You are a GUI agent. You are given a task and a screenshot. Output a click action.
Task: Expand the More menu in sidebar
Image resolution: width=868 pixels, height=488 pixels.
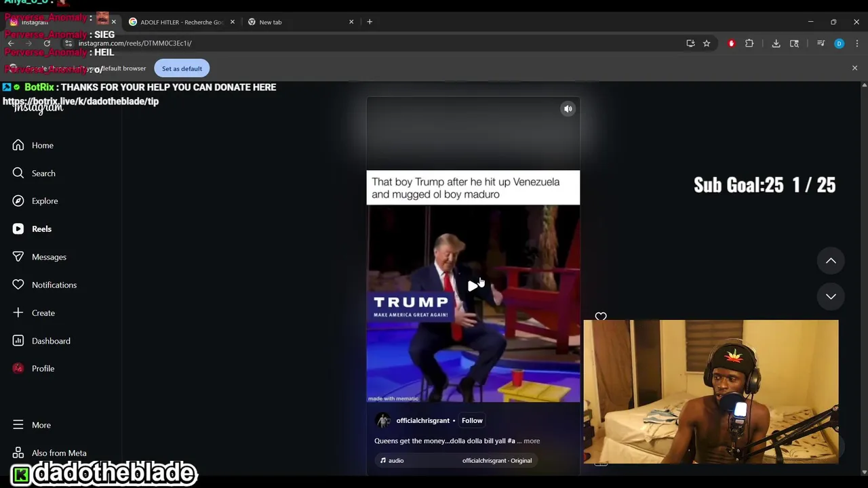(31, 425)
